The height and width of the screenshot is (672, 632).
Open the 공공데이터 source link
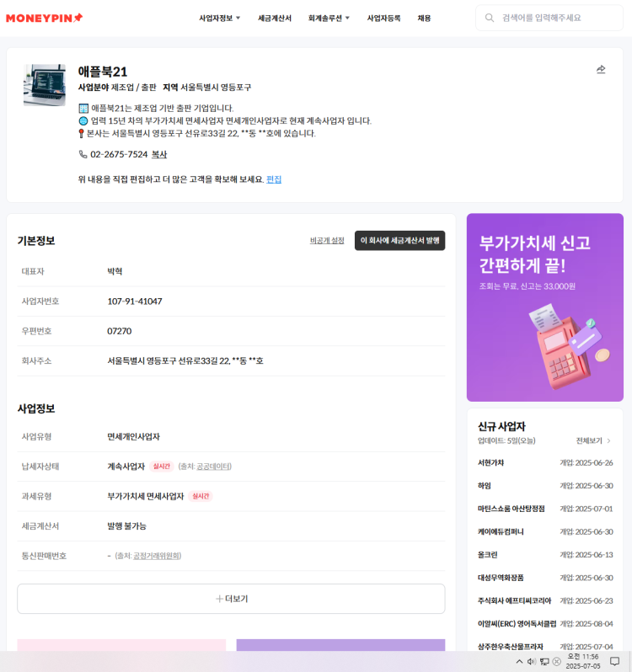(214, 467)
